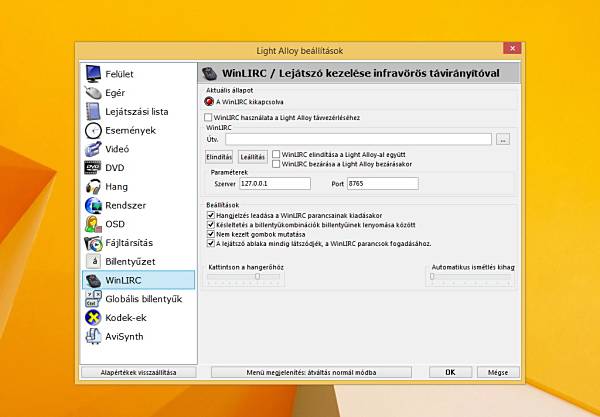Screen dimensions: 600x417
Task: Confirm settings with OK button
Action: pyautogui.click(x=450, y=372)
